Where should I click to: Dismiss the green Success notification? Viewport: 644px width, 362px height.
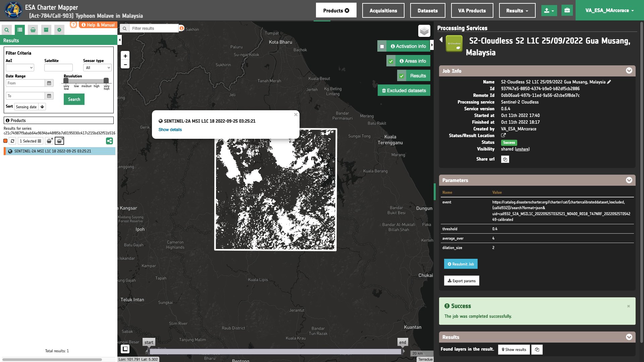629,306
